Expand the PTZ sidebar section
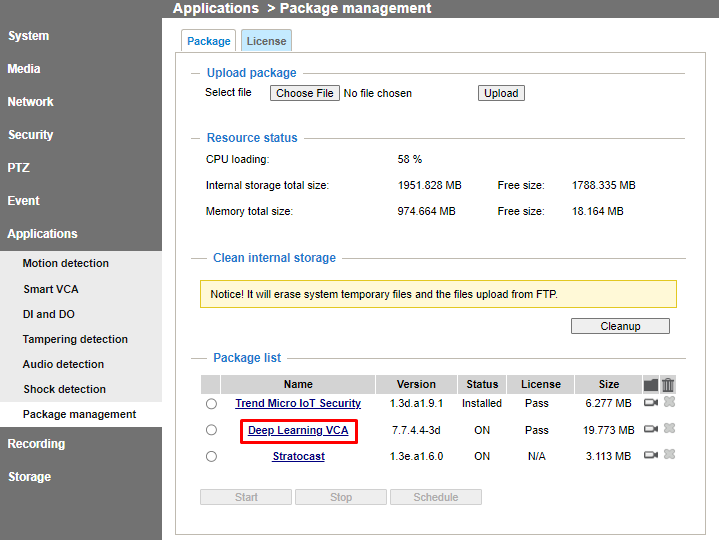This screenshot has width=719, height=540. click(19, 168)
